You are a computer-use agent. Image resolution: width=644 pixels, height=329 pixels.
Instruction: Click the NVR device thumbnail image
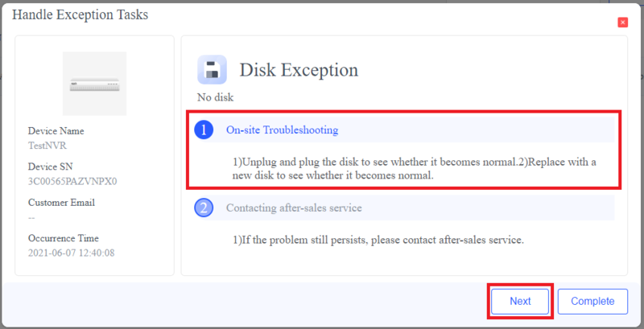[95, 84]
